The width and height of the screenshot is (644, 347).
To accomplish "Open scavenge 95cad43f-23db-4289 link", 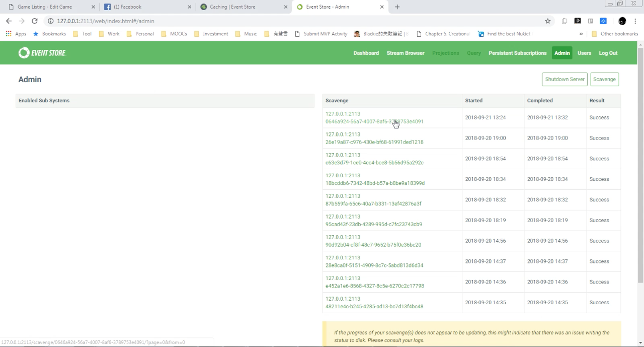I will pyautogui.click(x=374, y=221).
